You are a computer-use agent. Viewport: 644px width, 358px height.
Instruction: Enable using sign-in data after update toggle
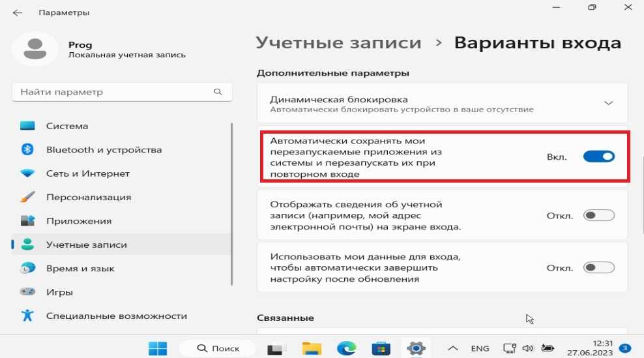[x=599, y=267]
